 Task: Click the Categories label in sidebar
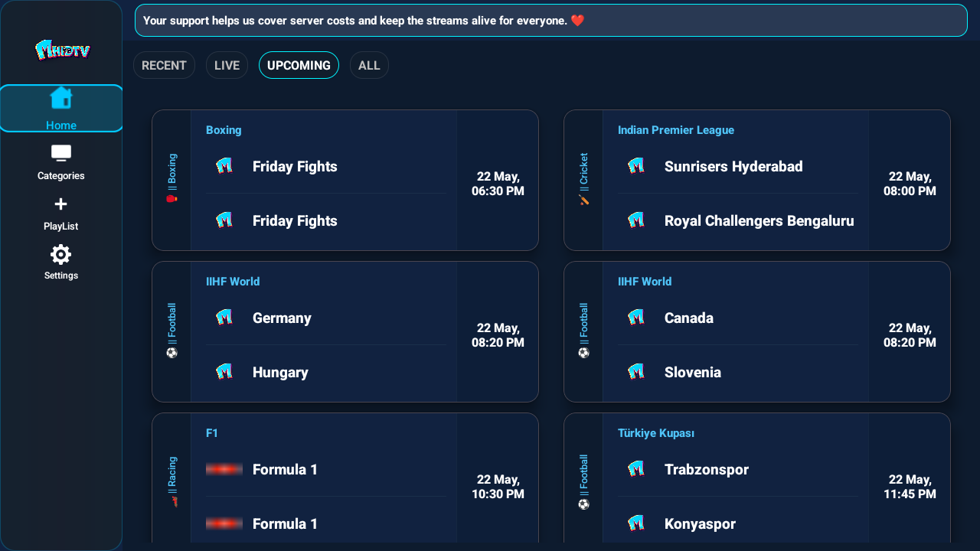(61, 176)
